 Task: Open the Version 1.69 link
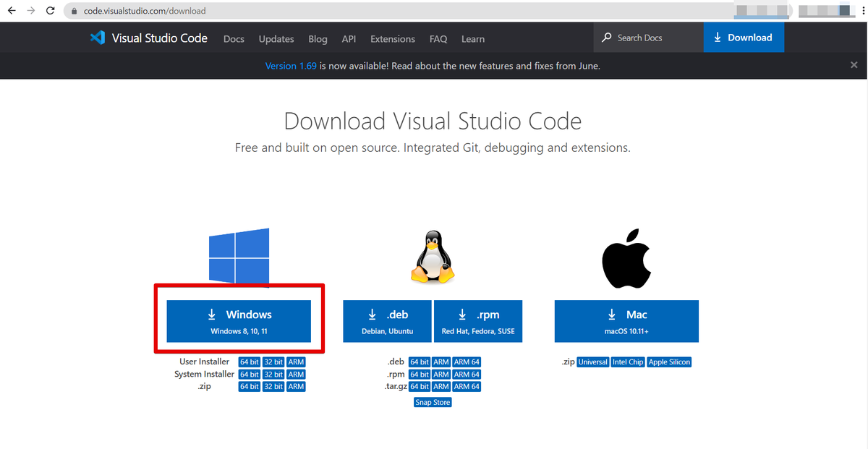point(291,66)
